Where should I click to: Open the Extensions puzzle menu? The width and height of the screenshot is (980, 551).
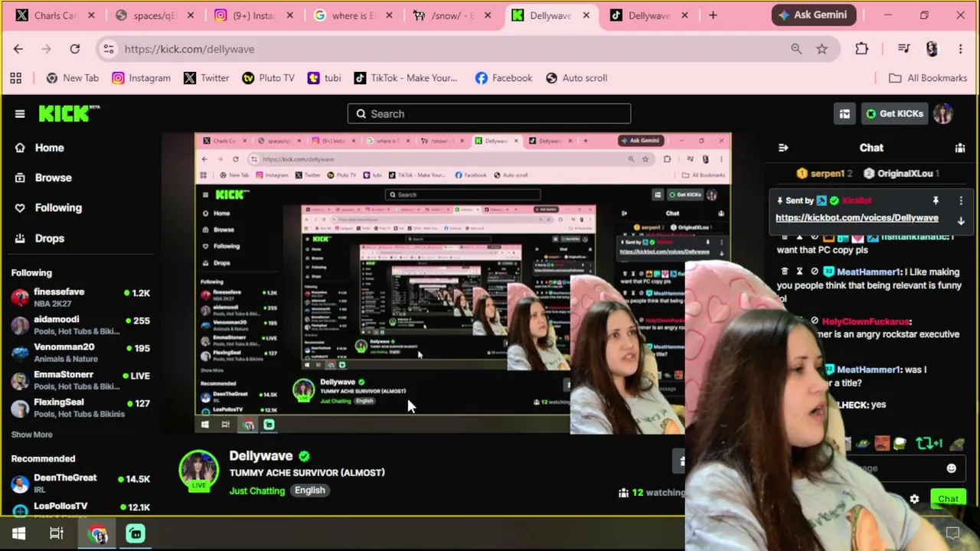pyautogui.click(x=862, y=49)
